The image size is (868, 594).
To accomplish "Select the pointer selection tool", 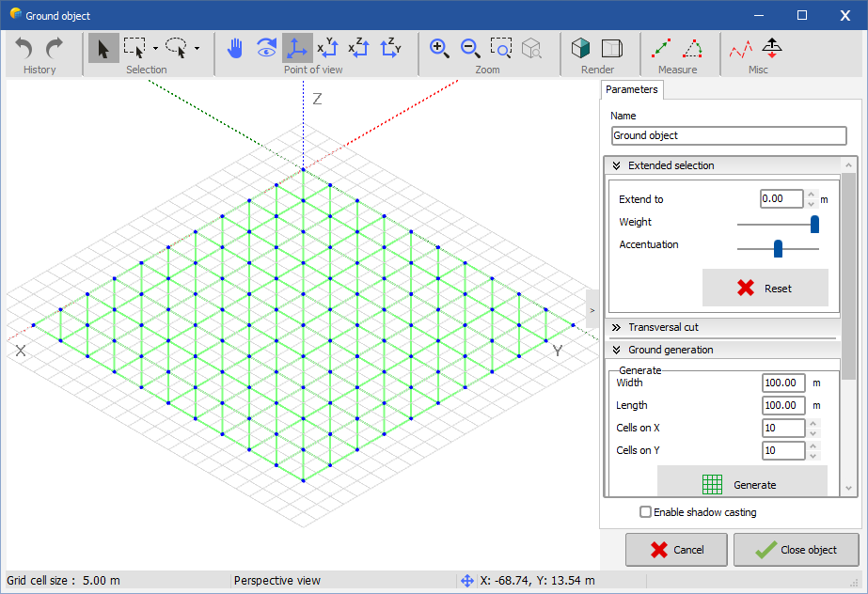I will tap(103, 48).
